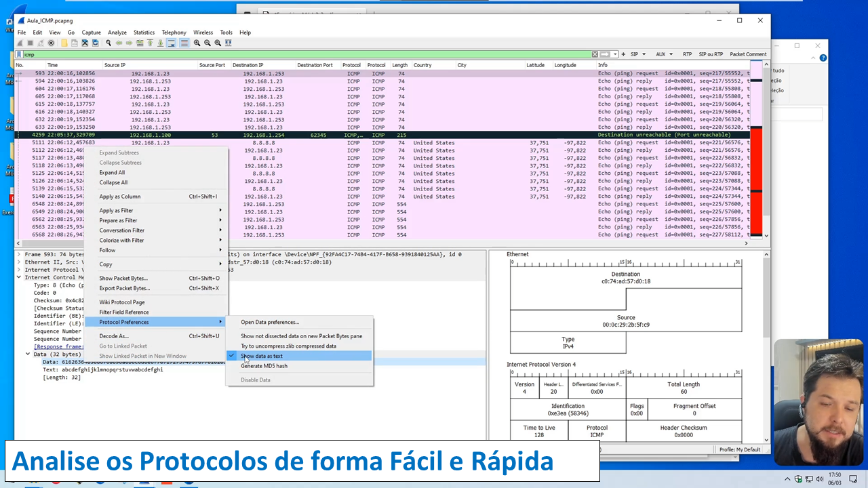Image resolution: width=868 pixels, height=488 pixels.
Task: Apply the display filter arrow button
Action: (605, 54)
